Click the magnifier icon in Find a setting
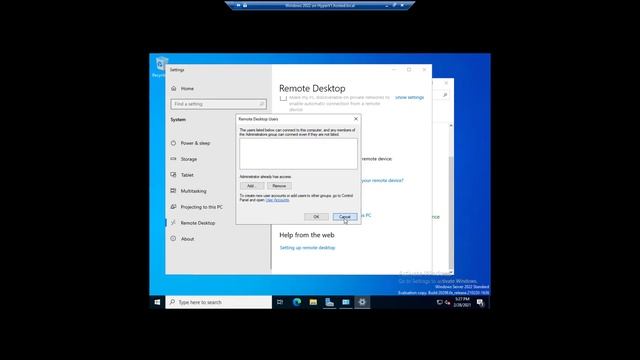The width and height of the screenshot is (640, 360). [x=262, y=104]
